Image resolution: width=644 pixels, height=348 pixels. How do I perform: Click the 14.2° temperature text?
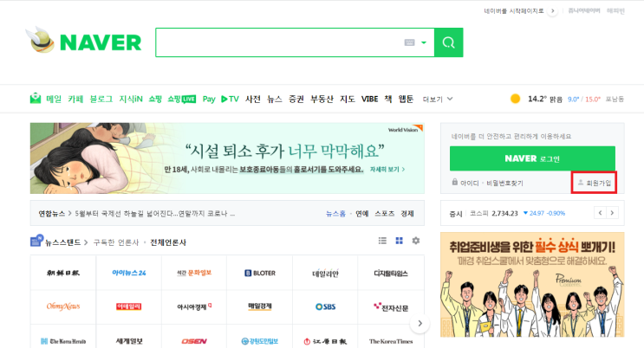coord(537,99)
